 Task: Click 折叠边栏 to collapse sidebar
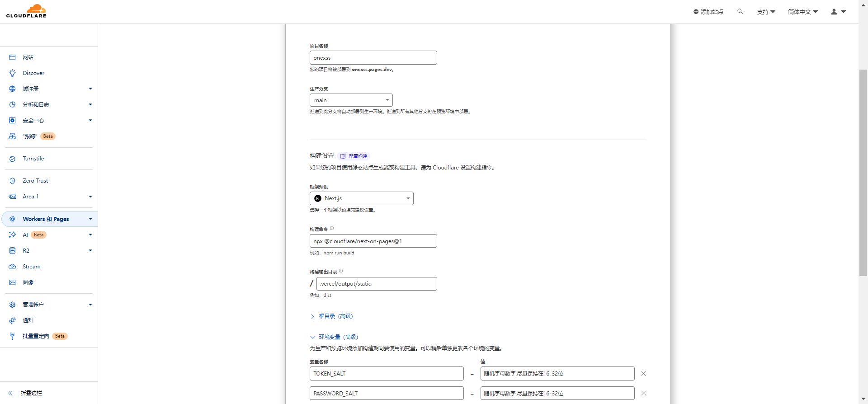coord(31,393)
